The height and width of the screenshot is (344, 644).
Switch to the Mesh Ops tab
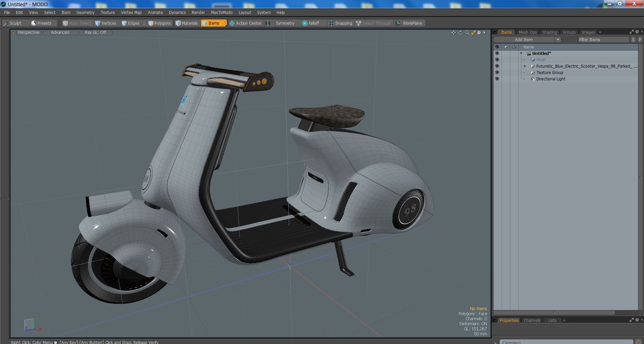(528, 32)
